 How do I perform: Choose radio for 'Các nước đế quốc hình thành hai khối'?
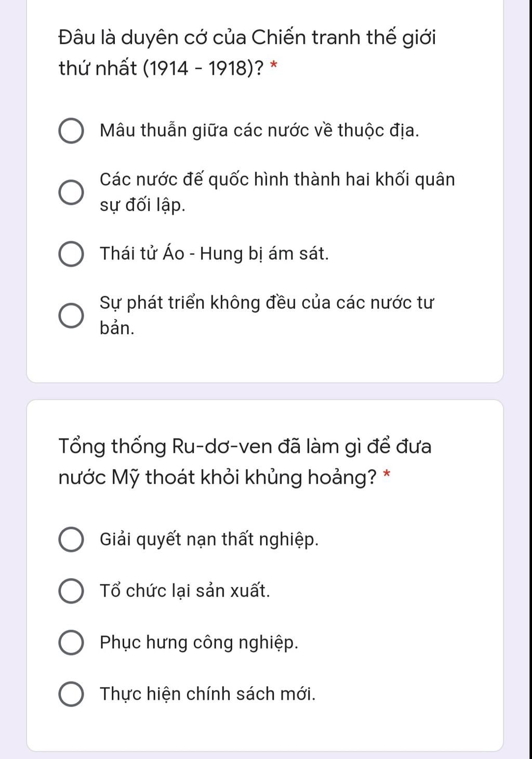coord(71,192)
